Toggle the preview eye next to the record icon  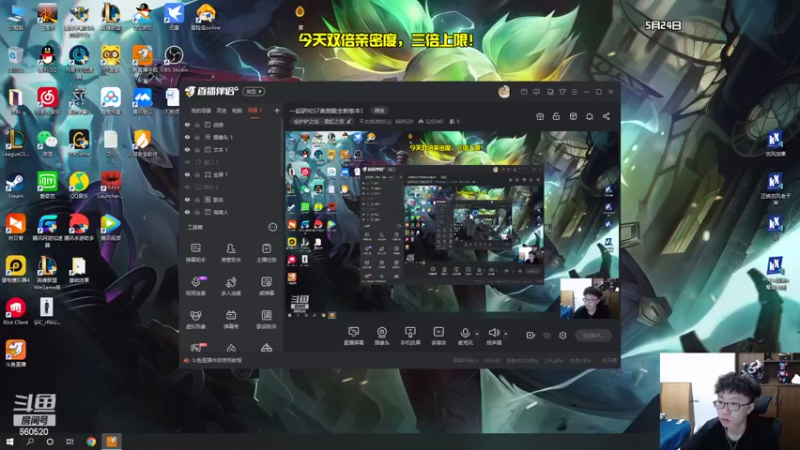click(546, 335)
